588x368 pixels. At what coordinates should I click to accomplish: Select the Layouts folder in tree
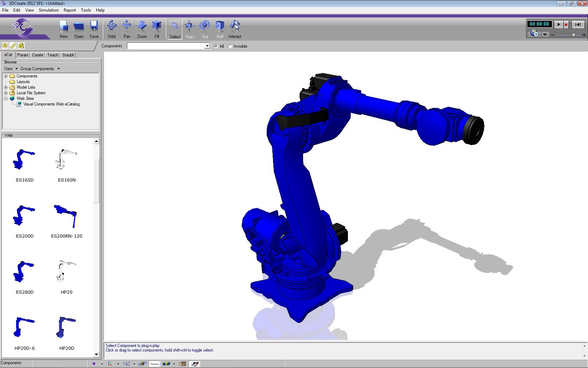point(23,82)
